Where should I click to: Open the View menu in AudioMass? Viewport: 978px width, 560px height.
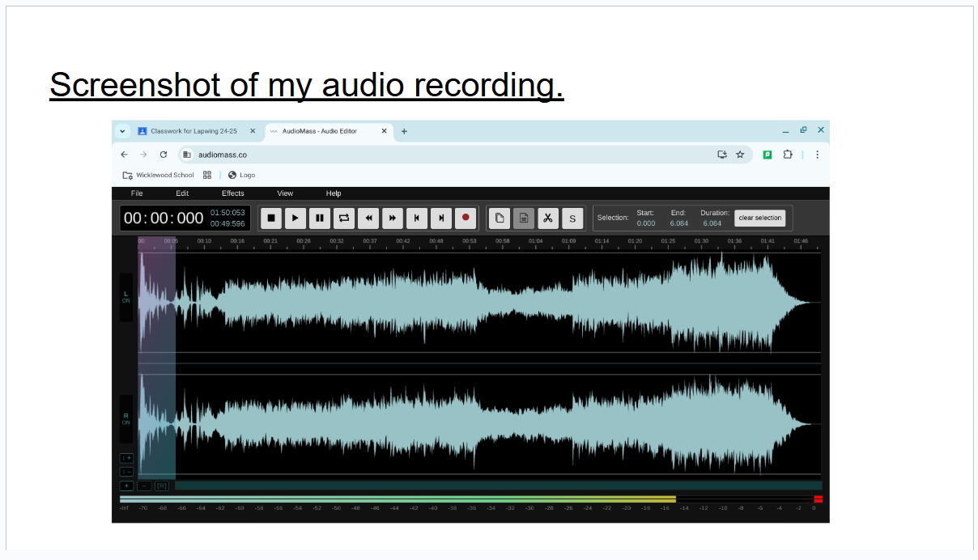pos(285,193)
